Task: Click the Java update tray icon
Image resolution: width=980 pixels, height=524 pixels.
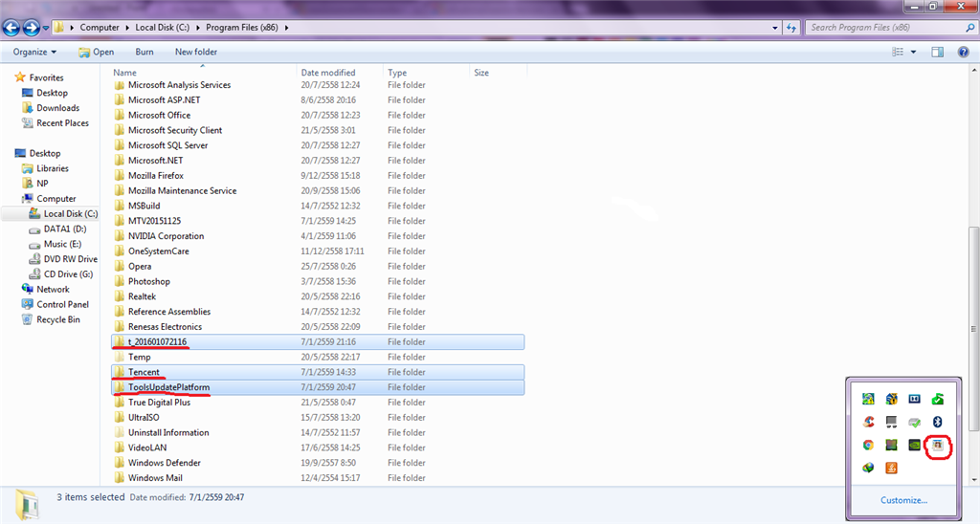Action: tap(891, 468)
